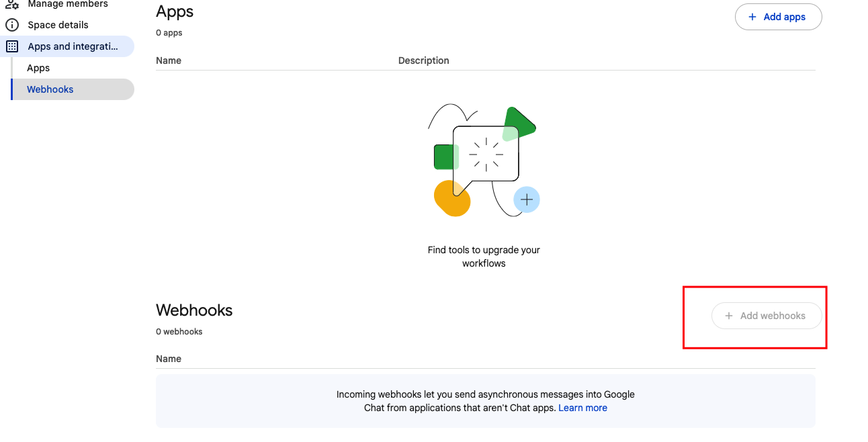The image size is (868, 442).
Task: Click the Space details info icon
Action: [x=12, y=25]
